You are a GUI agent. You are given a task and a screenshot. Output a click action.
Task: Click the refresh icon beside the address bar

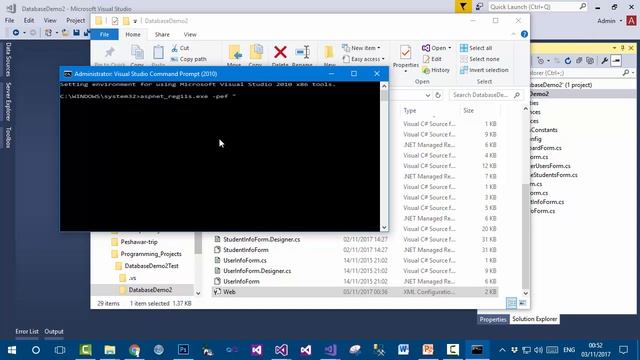438,95
